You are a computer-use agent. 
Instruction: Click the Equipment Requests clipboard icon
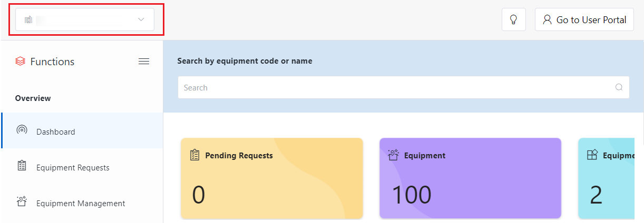tap(22, 166)
